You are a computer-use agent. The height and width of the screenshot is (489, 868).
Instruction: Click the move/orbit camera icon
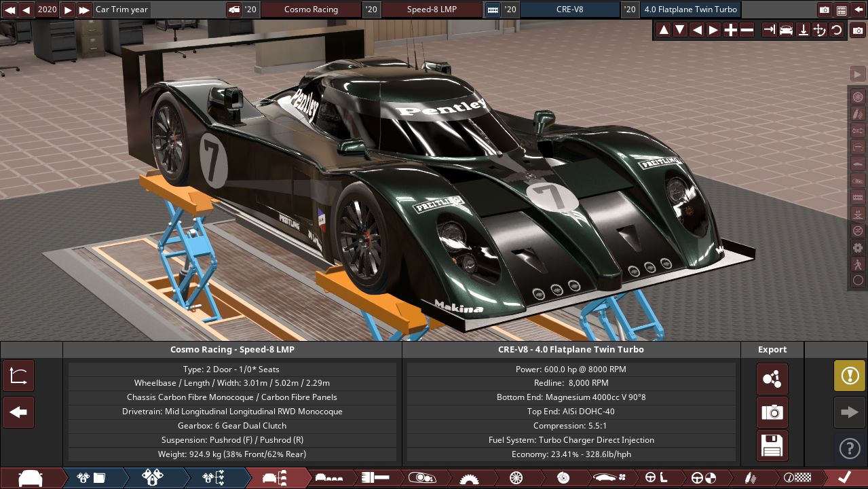[x=819, y=30]
